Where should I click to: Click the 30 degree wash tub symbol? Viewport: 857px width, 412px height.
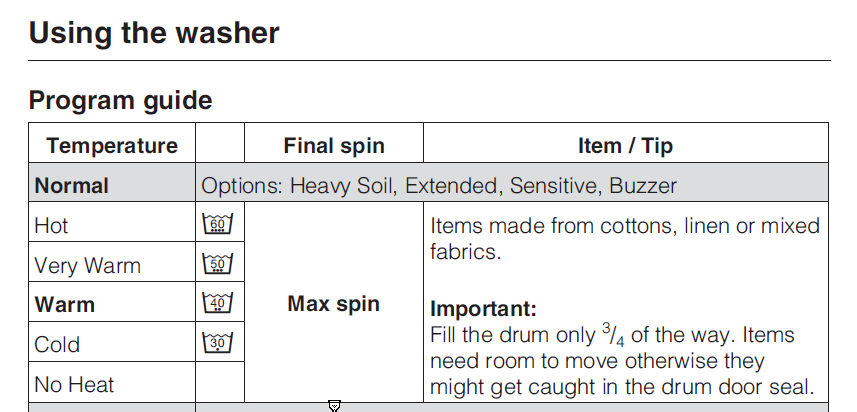click(x=218, y=343)
